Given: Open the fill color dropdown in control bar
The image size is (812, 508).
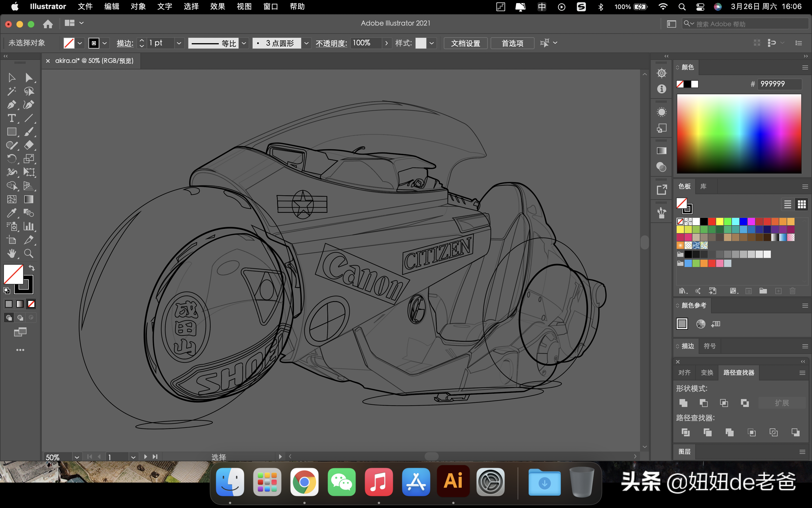Looking at the screenshot, I should (x=80, y=43).
